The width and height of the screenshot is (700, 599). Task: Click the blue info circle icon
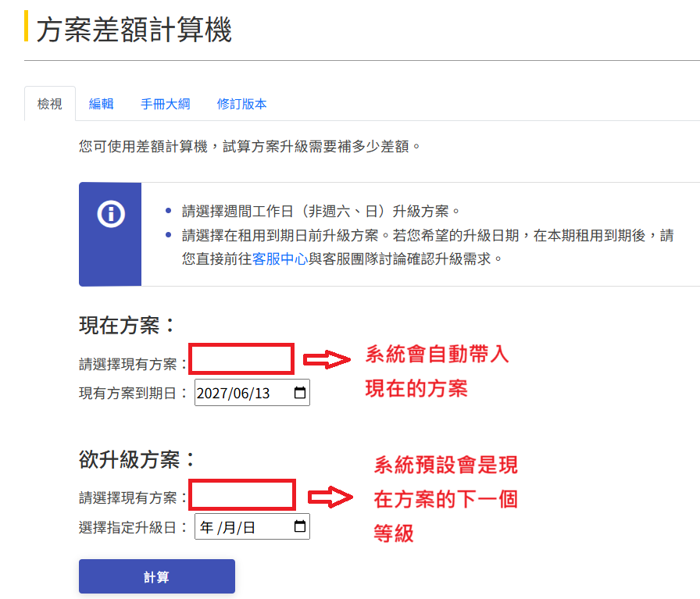pos(111,214)
